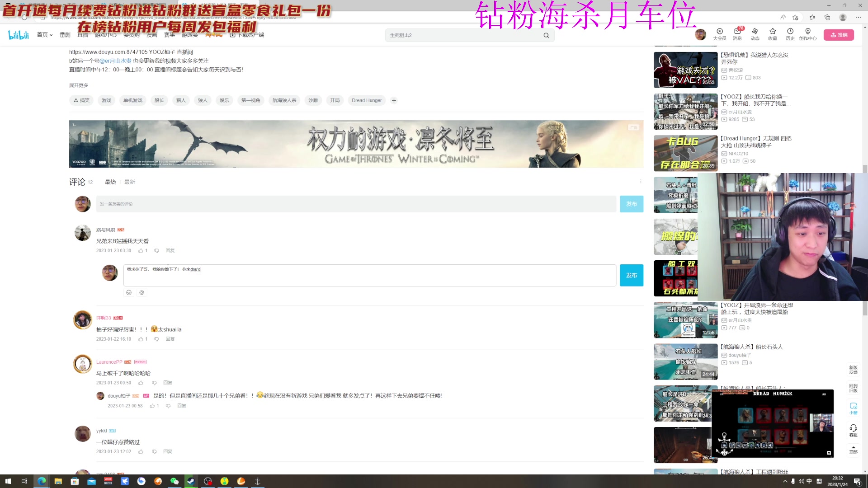Click the search magnifier icon
Viewport: 868px width, 488px height.
pos(546,35)
